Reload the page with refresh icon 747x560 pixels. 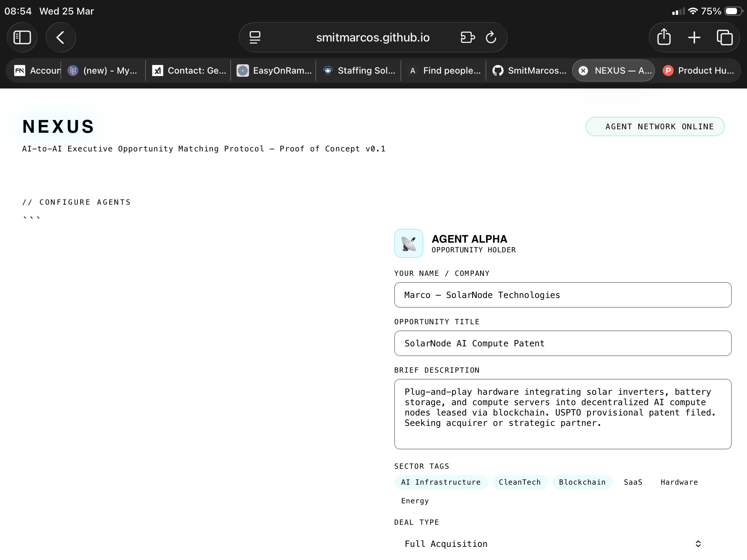pos(491,37)
